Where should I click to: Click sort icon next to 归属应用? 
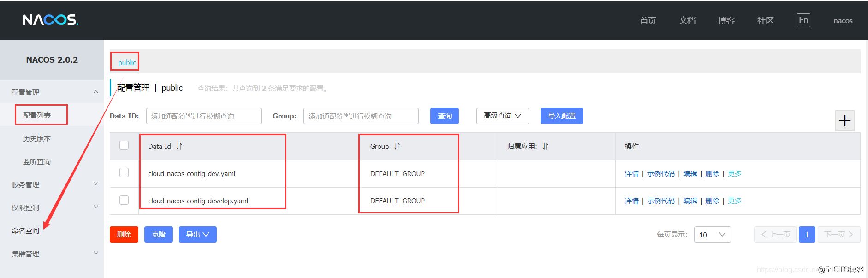545,147
